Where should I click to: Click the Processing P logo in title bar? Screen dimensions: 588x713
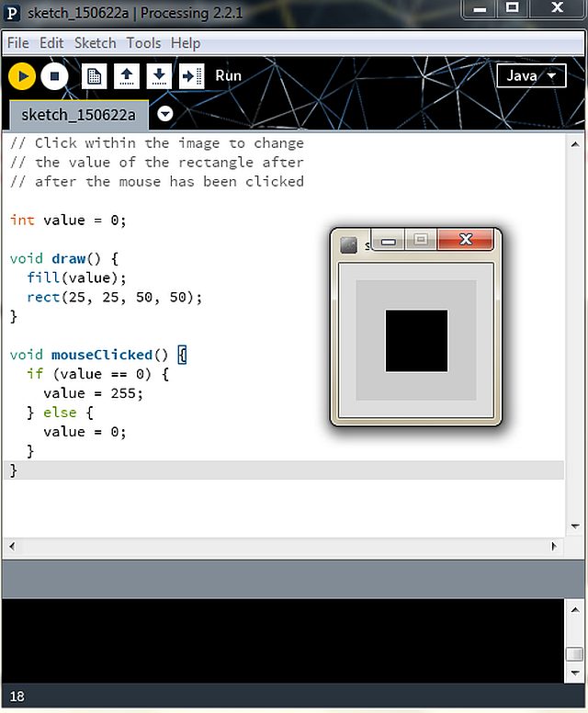(12, 13)
